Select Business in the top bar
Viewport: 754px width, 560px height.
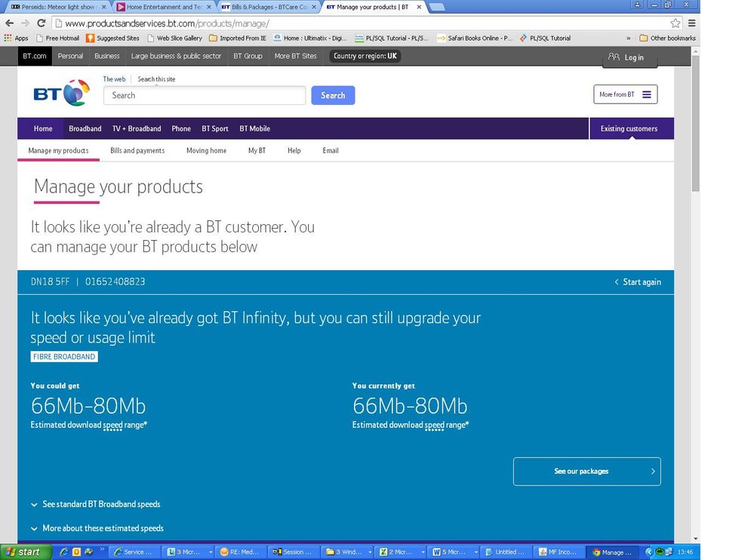106,56
